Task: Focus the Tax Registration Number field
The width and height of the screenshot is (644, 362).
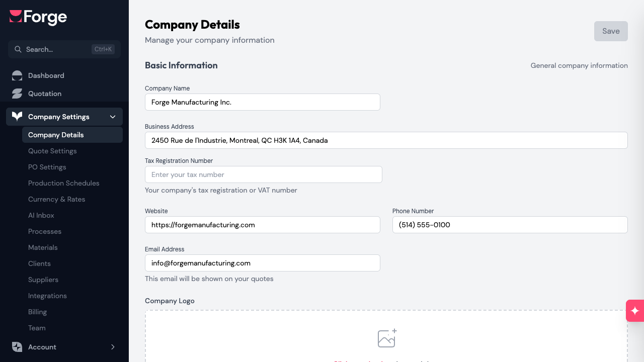Action: coord(263,174)
